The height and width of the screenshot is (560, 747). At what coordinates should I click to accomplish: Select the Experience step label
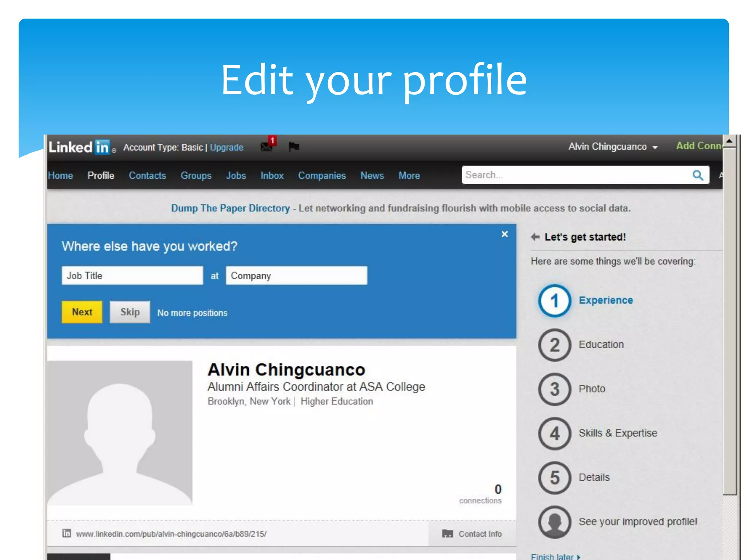coord(606,300)
